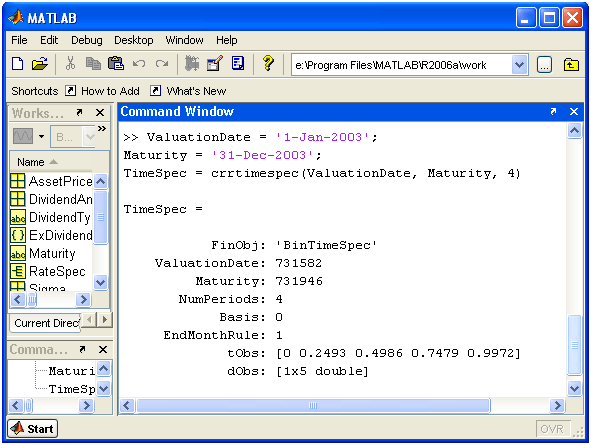This screenshot has height=445, width=591.
Task: Close the Command Window panel
Action: (x=574, y=111)
